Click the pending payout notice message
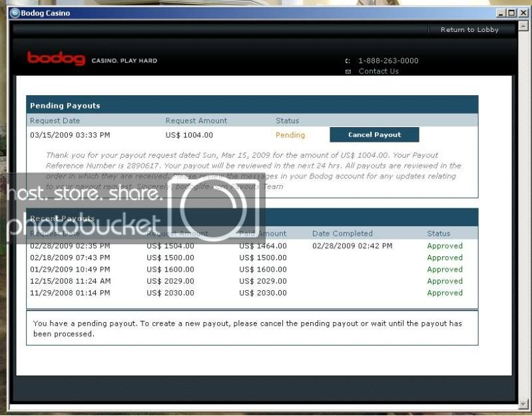This screenshot has height=416, width=532. pos(247,329)
